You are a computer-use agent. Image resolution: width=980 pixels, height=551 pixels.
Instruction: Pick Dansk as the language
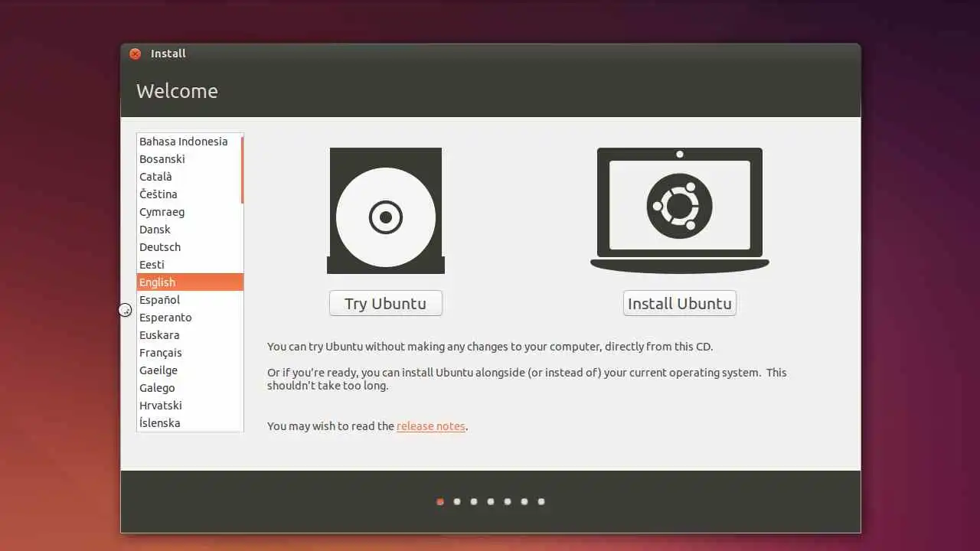point(189,230)
